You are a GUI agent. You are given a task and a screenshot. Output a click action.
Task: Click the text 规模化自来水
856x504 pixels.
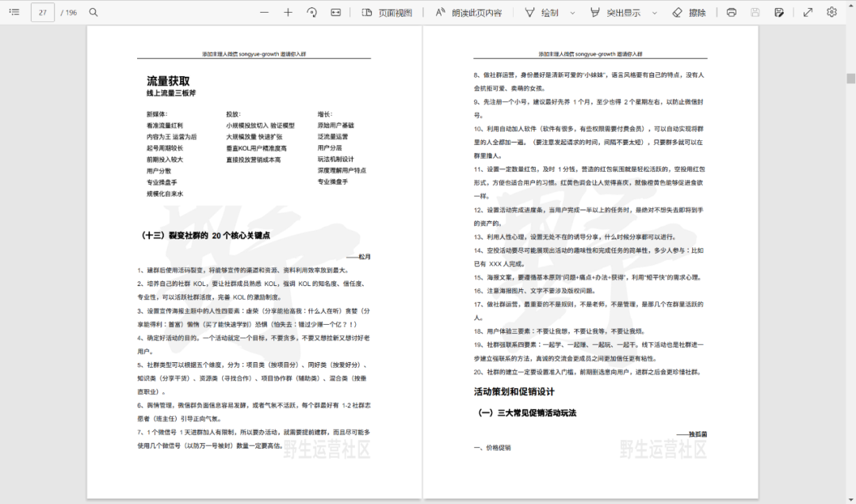pos(165,194)
